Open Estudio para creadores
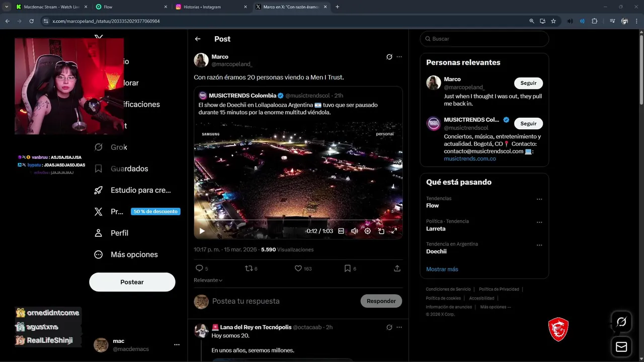644x362 pixels. (x=133, y=190)
